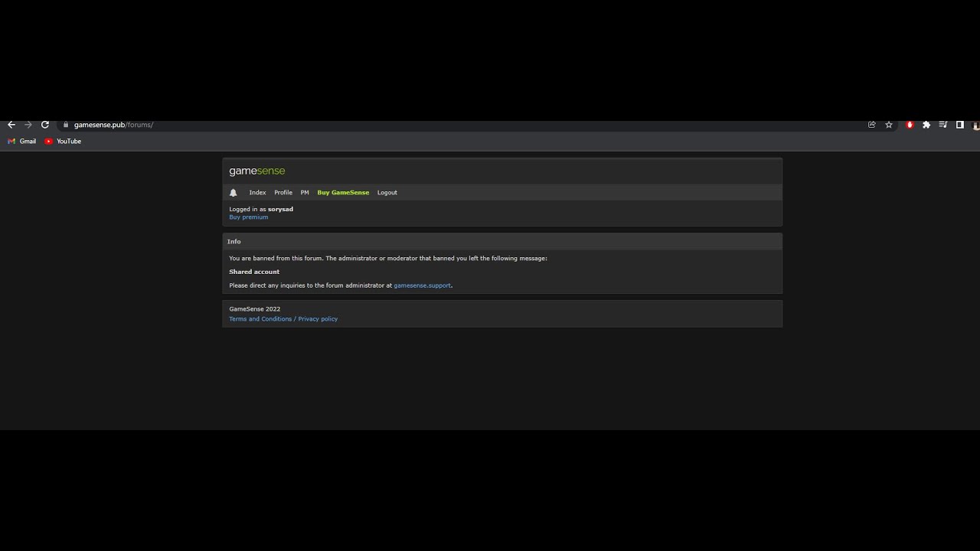
Task: Toggle the browser side panel icon
Action: click(960, 125)
